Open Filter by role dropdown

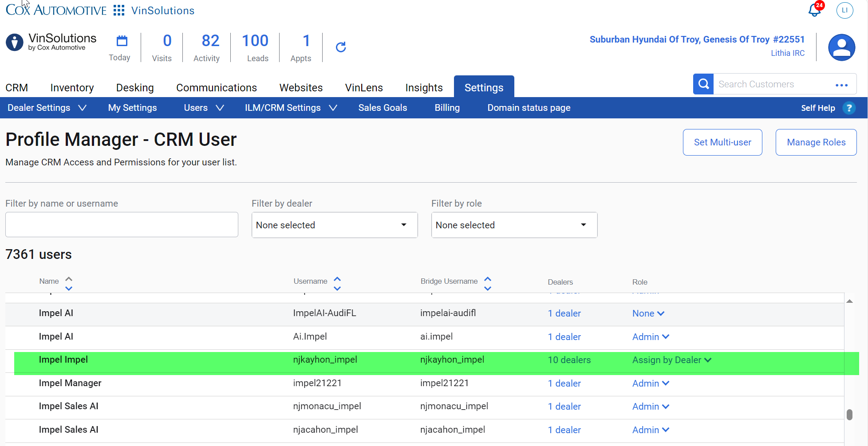[514, 225]
